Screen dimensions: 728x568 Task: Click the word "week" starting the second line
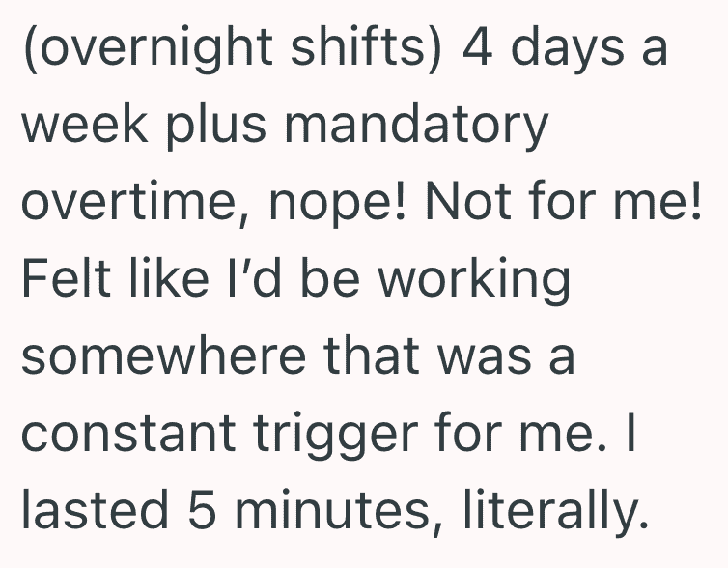tap(85, 124)
